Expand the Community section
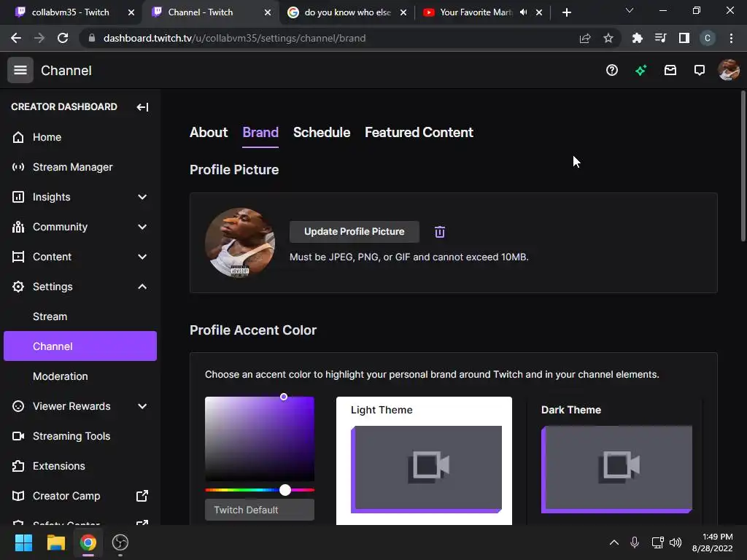This screenshot has height=560, width=747. (80, 227)
